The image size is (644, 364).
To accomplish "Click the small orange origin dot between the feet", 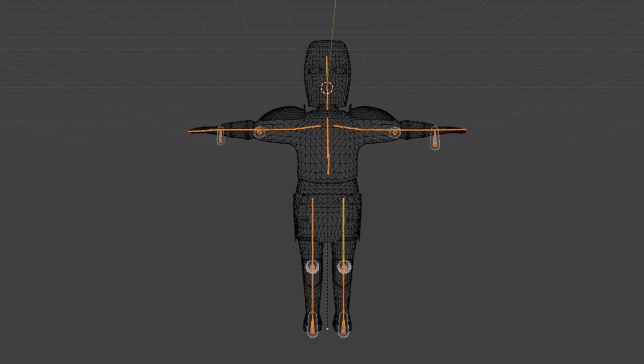I will [x=327, y=329].
